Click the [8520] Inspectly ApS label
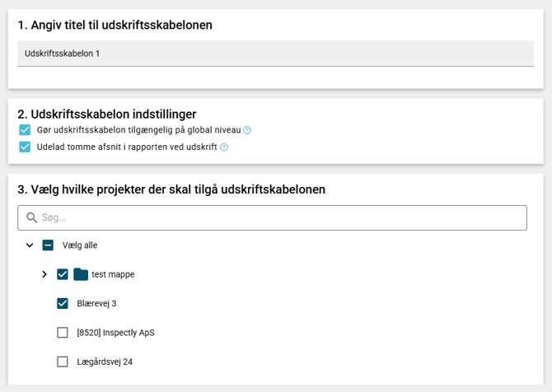Image resolution: width=552 pixels, height=392 pixels. tap(115, 333)
